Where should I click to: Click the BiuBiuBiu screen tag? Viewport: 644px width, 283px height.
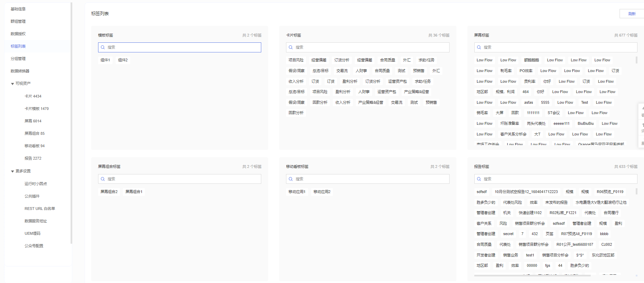tap(585, 123)
